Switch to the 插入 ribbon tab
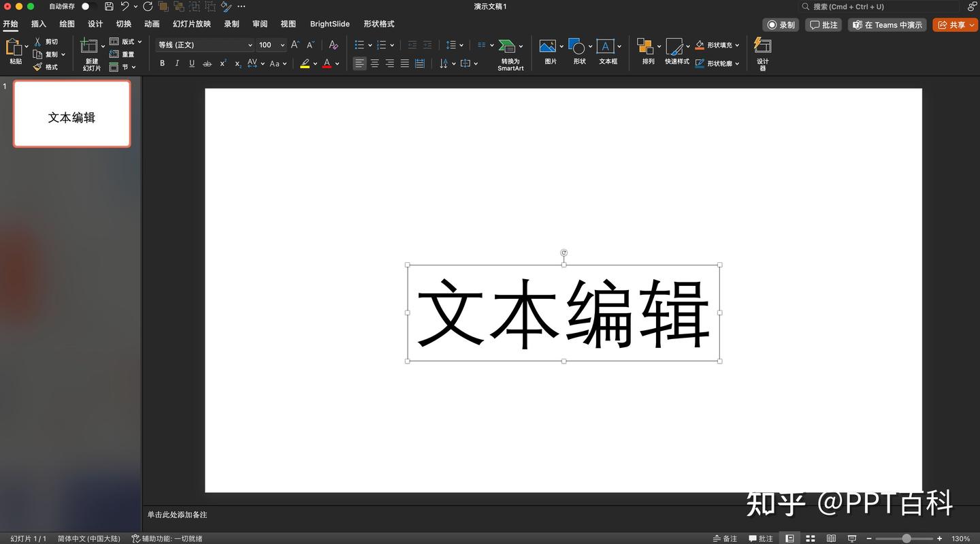The image size is (980, 544). tap(38, 24)
